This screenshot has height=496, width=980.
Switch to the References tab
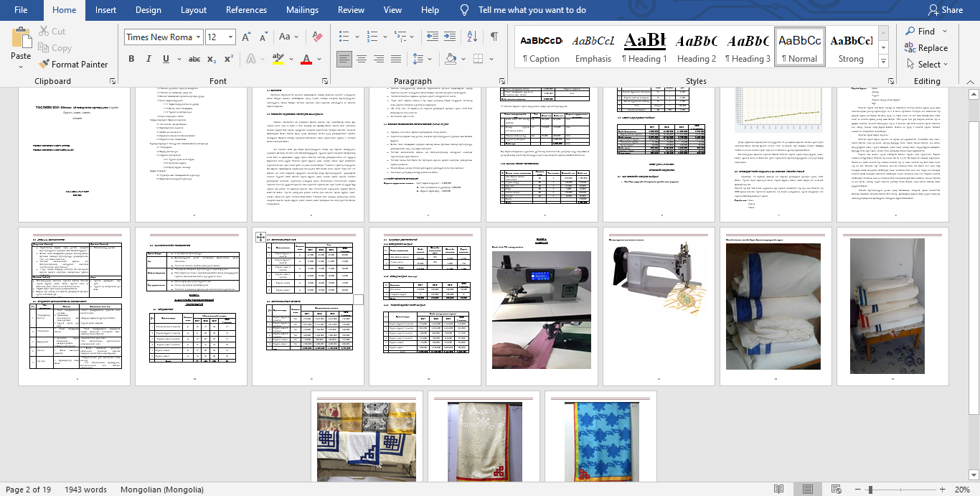pos(246,10)
